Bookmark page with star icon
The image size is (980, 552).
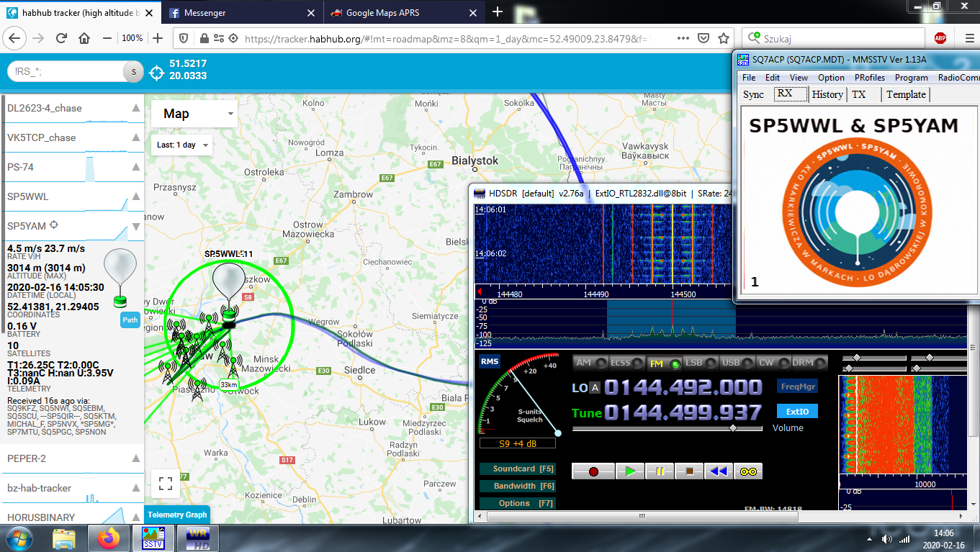tap(724, 38)
